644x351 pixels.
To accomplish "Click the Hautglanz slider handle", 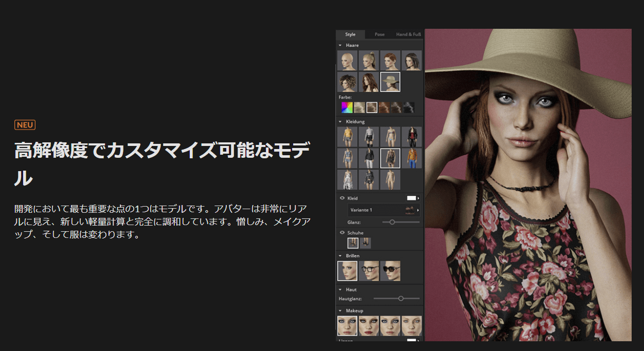I will (x=401, y=298).
